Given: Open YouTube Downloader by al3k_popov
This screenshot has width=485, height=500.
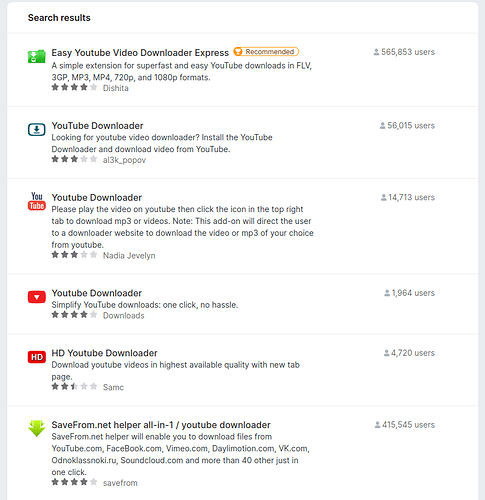Looking at the screenshot, I should click(97, 126).
